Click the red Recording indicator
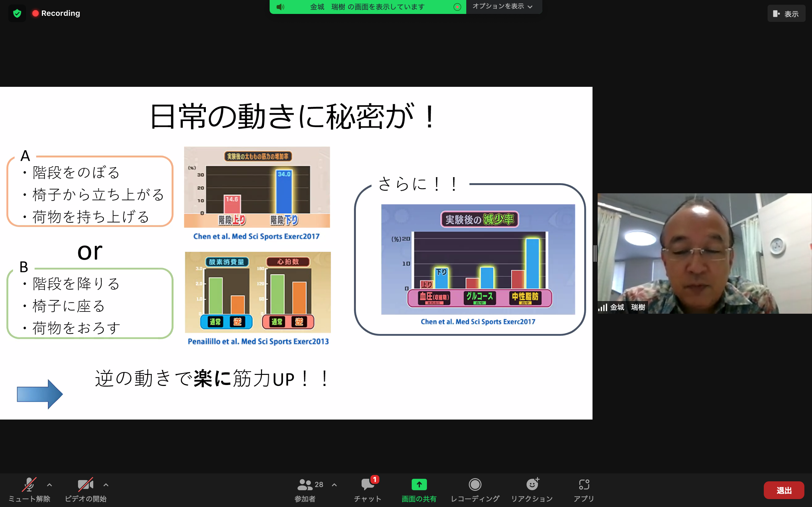The height and width of the screenshot is (507, 812). coord(56,13)
